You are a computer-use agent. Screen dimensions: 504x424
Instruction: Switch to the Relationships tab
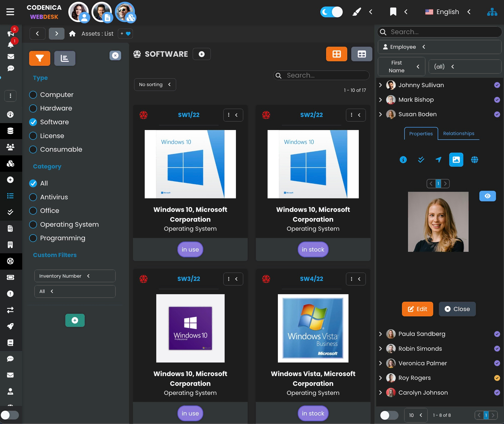click(x=459, y=133)
